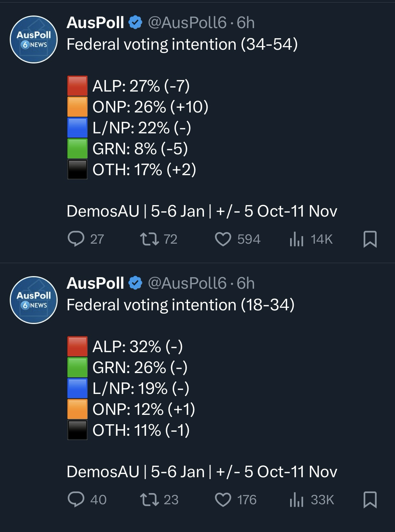
Task: Open AusPoll display name on first post
Action: (x=96, y=23)
